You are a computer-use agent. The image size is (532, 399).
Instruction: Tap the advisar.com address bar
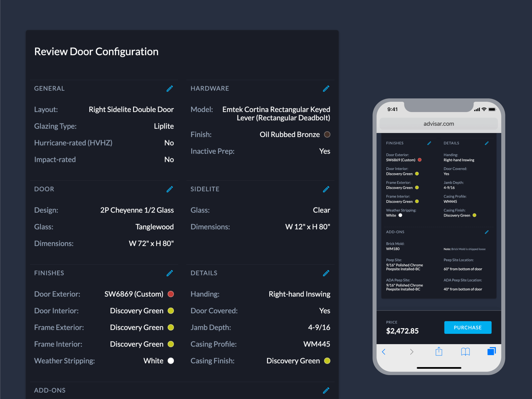[x=439, y=123]
